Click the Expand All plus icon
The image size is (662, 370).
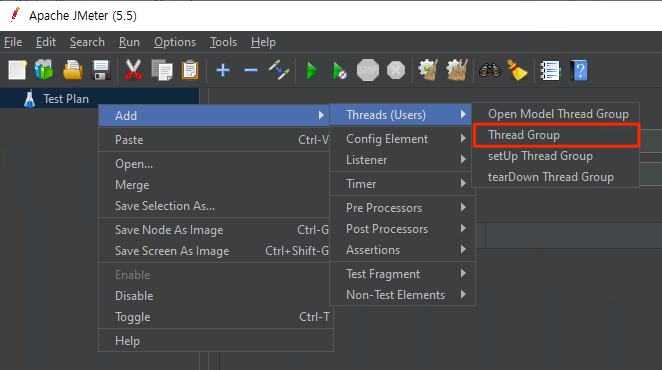[x=223, y=70]
